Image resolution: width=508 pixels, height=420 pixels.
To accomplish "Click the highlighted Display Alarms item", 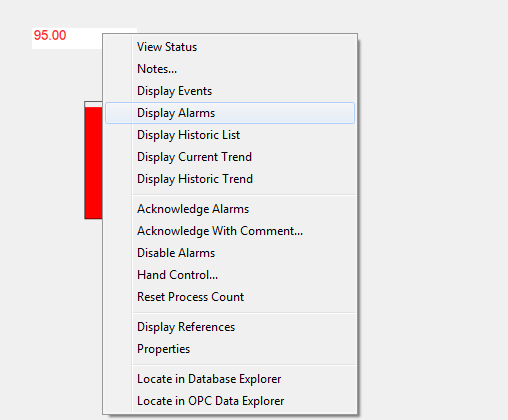I will point(230,113).
